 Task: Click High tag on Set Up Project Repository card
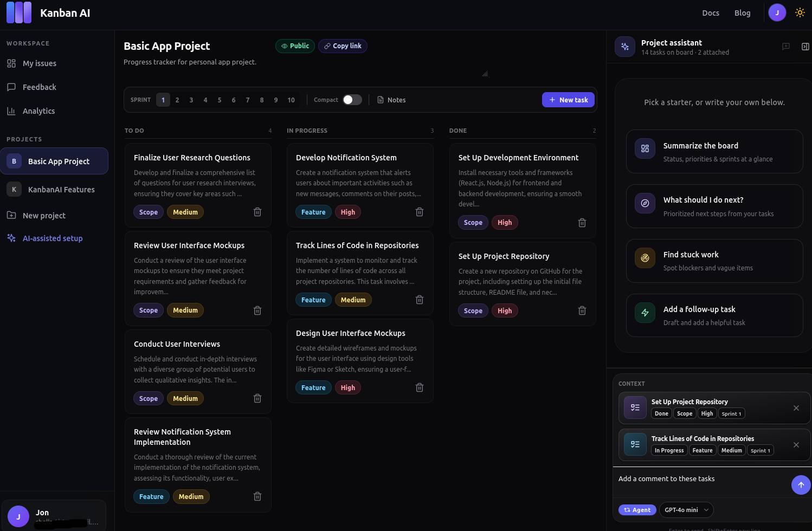pos(505,310)
